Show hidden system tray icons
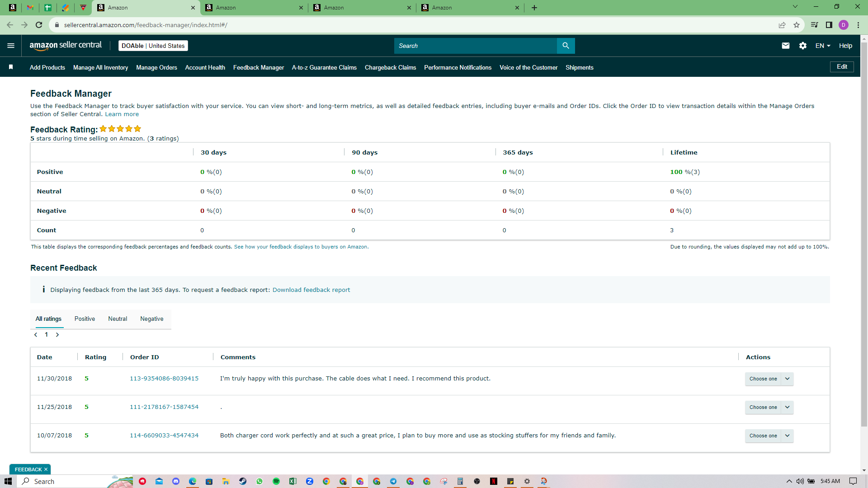The height and width of the screenshot is (488, 868). tap(789, 481)
